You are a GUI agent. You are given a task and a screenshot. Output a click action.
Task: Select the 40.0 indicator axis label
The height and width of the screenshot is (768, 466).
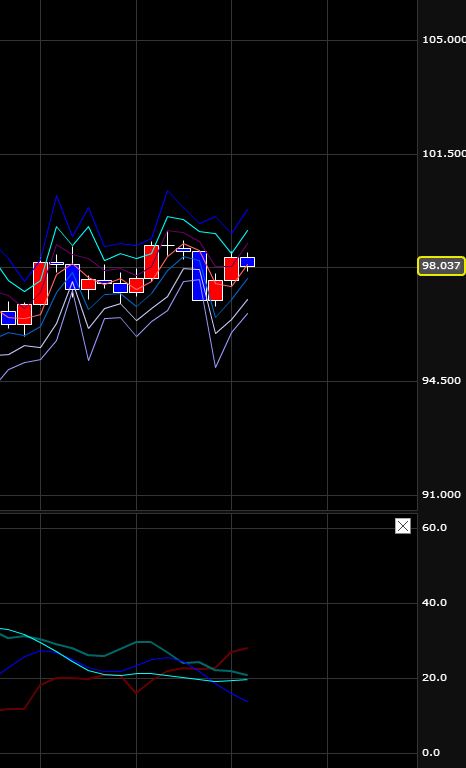(x=434, y=602)
